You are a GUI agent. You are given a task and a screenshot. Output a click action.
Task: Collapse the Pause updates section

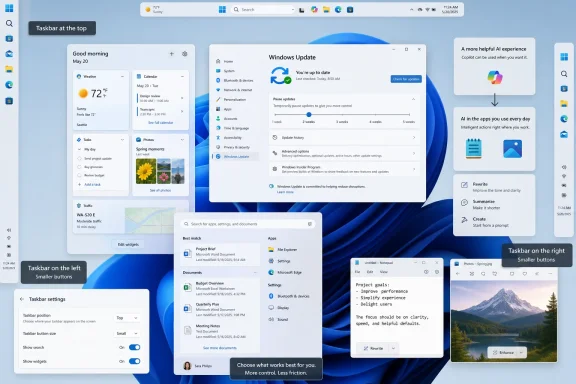(414, 99)
